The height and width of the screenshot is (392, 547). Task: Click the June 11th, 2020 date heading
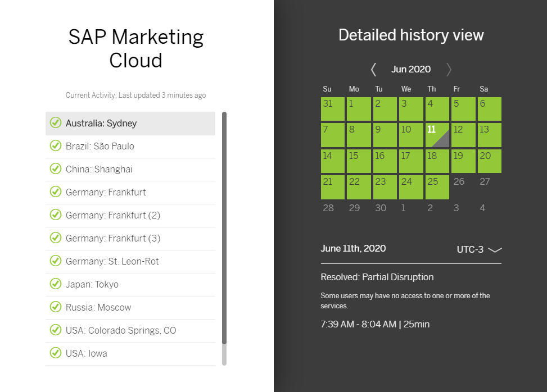(353, 248)
